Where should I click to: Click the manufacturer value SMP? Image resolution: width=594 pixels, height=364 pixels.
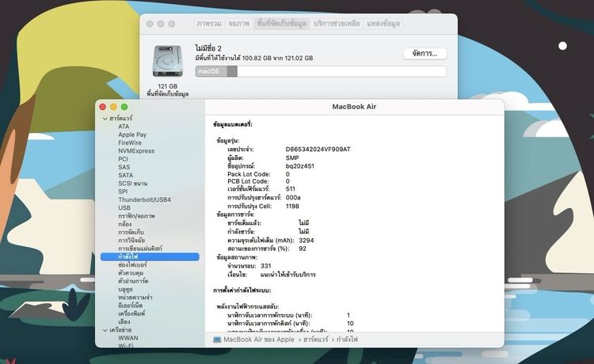click(292, 157)
